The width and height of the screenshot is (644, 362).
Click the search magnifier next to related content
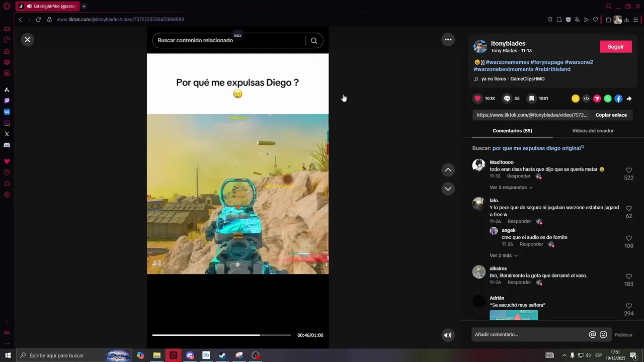click(x=314, y=41)
